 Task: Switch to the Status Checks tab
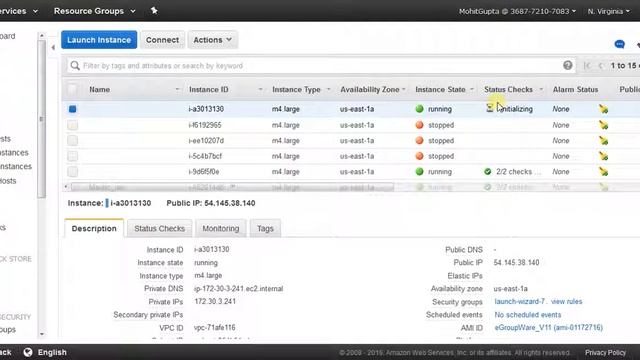(x=160, y=229)
